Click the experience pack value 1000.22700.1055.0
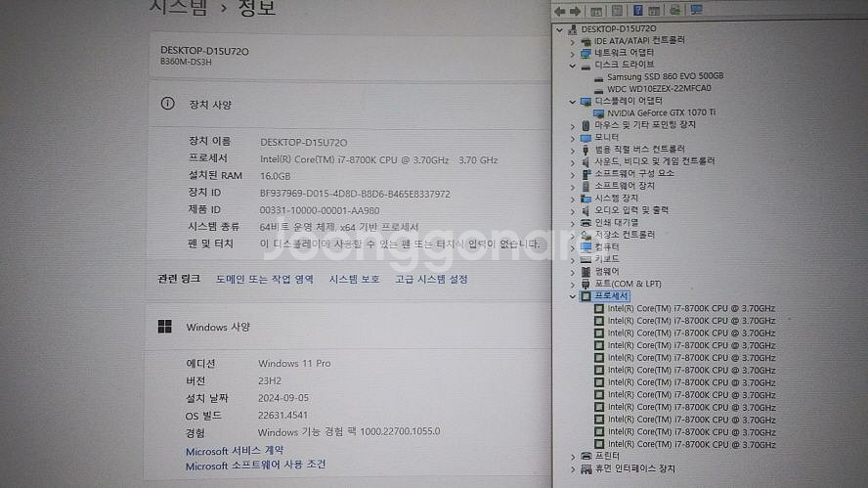The width and height of the screenshot is (868, 488). (349, 431)
